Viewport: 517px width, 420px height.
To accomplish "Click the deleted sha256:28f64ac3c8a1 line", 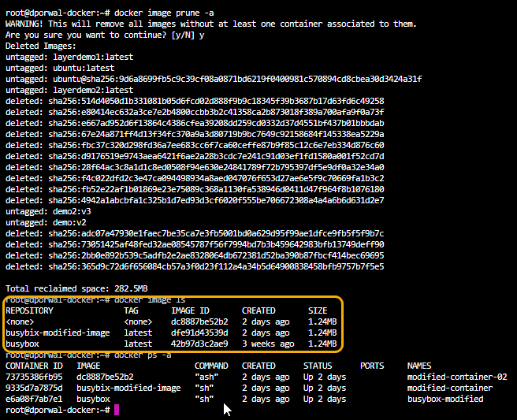I will (195, 167).
